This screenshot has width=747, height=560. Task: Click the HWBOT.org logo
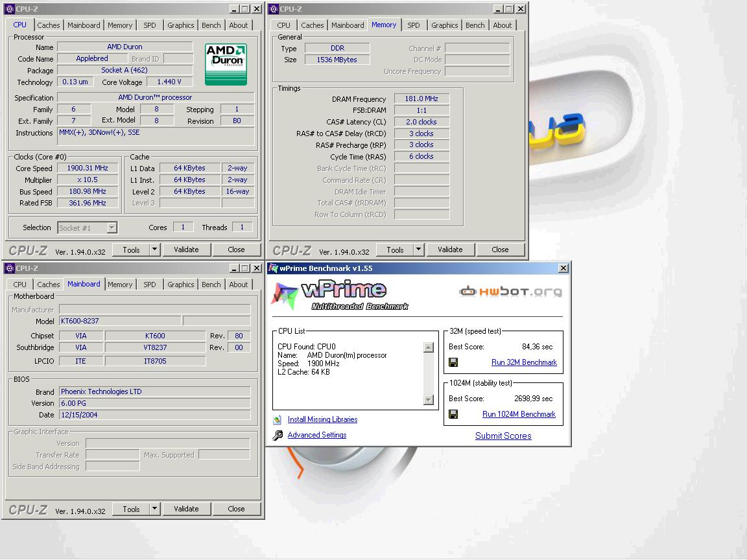coord(510,291)
